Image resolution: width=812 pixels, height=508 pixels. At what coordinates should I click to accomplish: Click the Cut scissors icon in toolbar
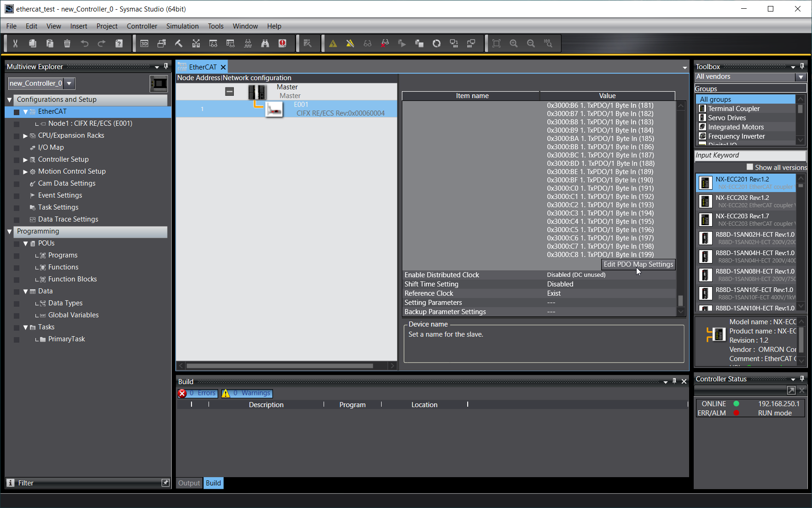[x=15, y=43]
